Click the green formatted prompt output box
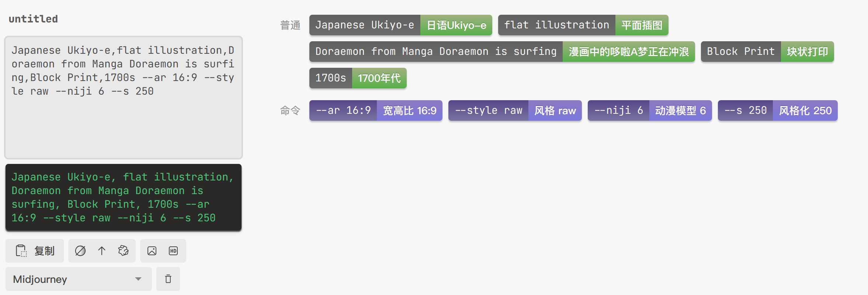This screenshot has height=295, width=868. tap(124, 197)
